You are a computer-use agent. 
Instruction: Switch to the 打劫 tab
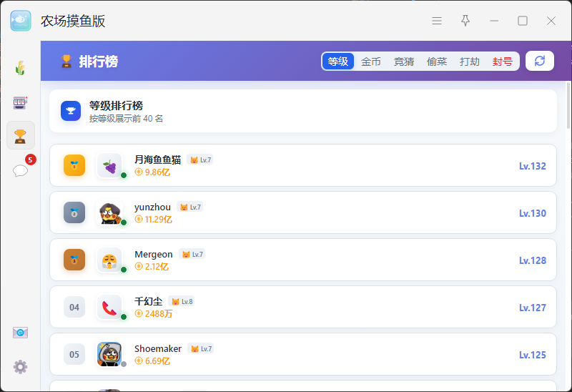pos(470,62)
